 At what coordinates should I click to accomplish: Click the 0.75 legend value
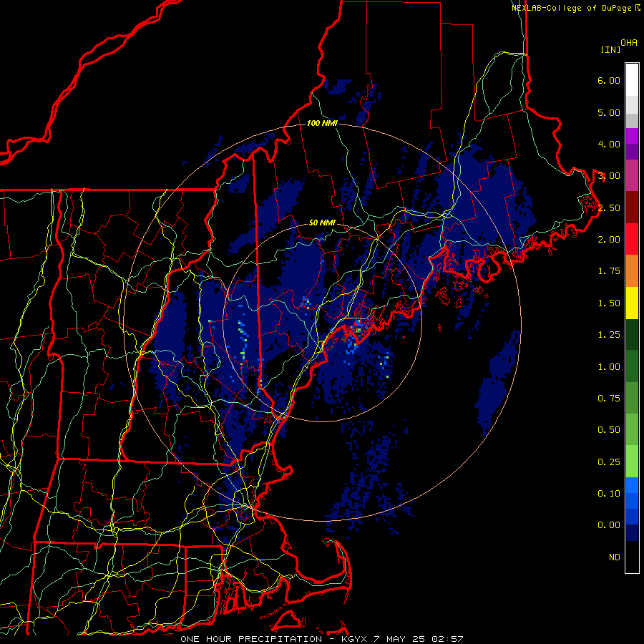[609, 399]
